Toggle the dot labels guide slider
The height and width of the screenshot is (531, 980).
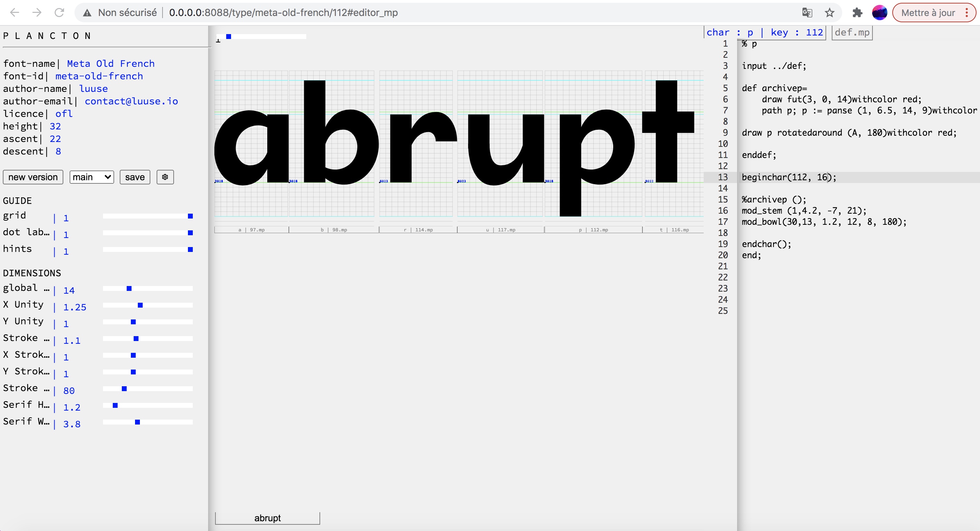(190, 233)
